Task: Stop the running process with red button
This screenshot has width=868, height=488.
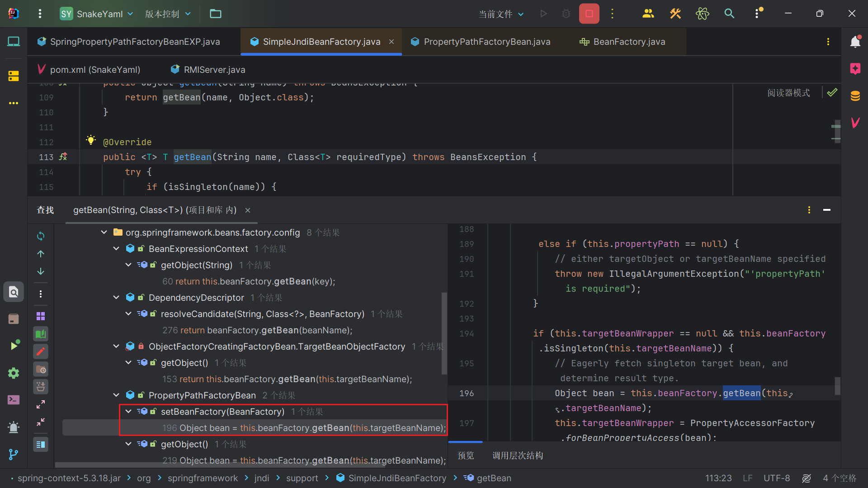Action: point(589,14)
